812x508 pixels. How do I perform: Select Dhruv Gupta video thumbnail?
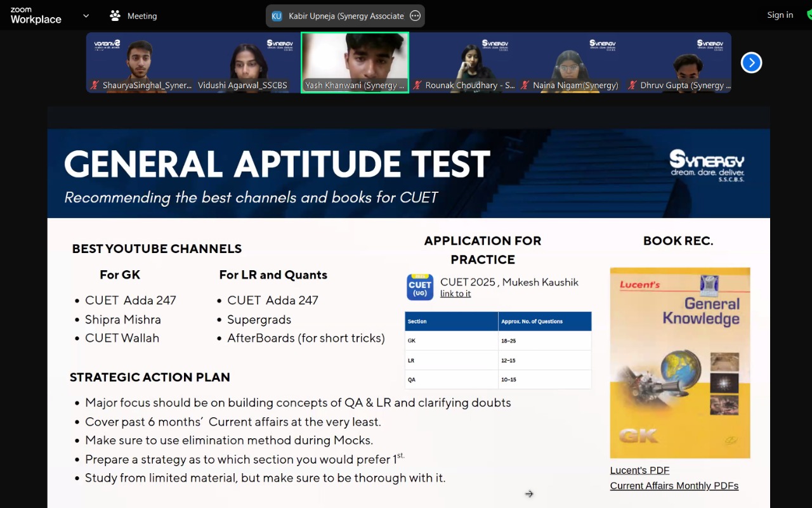coord(678,63)
